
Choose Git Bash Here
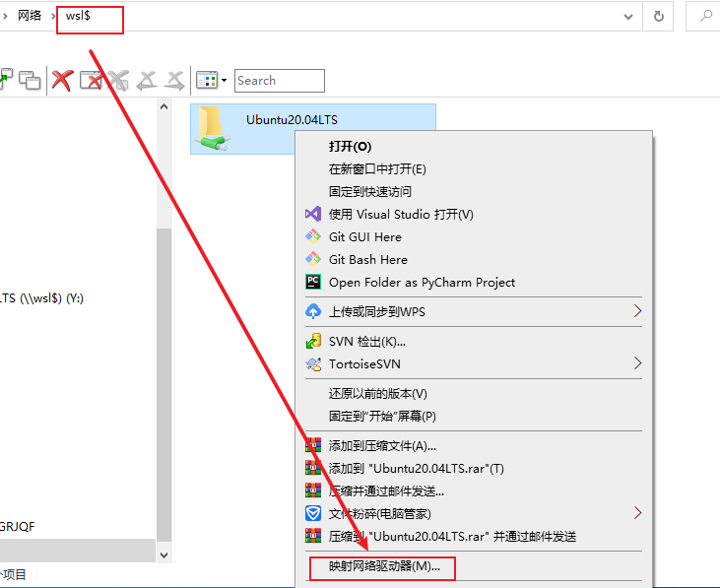click(x=474, y=259)
